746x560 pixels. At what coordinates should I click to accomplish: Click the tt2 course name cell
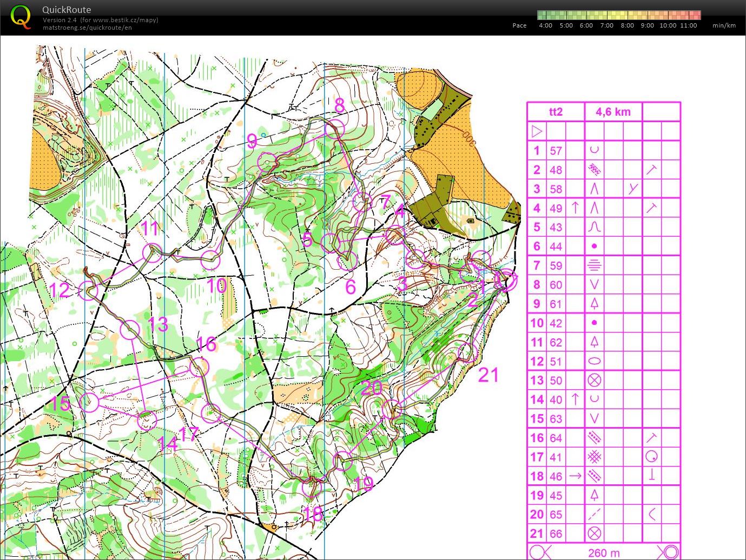[x=556, y=112]
